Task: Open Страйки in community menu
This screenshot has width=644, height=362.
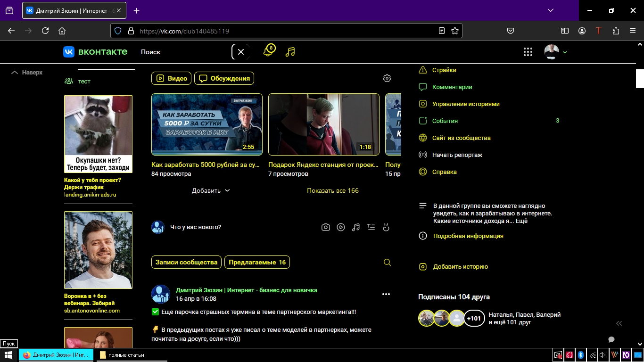Action: click(x=444, y=70)
